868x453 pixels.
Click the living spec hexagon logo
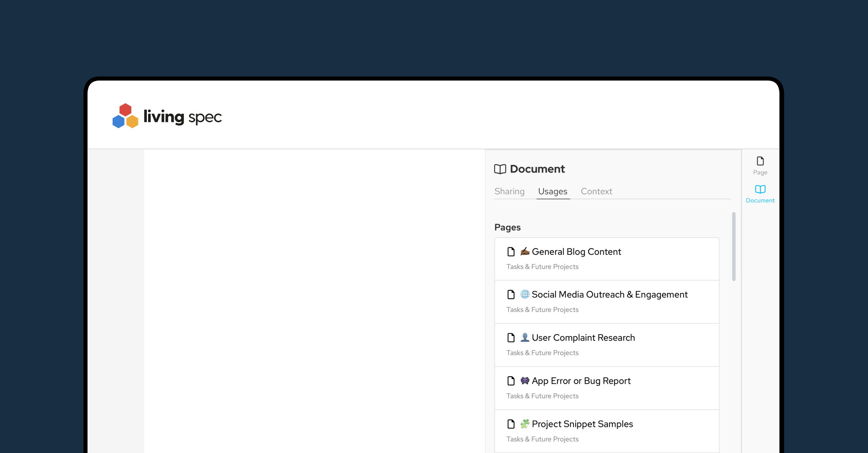[x=125, y=116]
